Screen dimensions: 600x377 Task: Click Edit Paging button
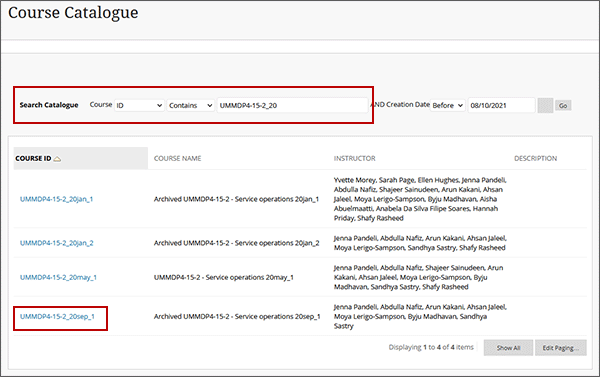point(561,348)
